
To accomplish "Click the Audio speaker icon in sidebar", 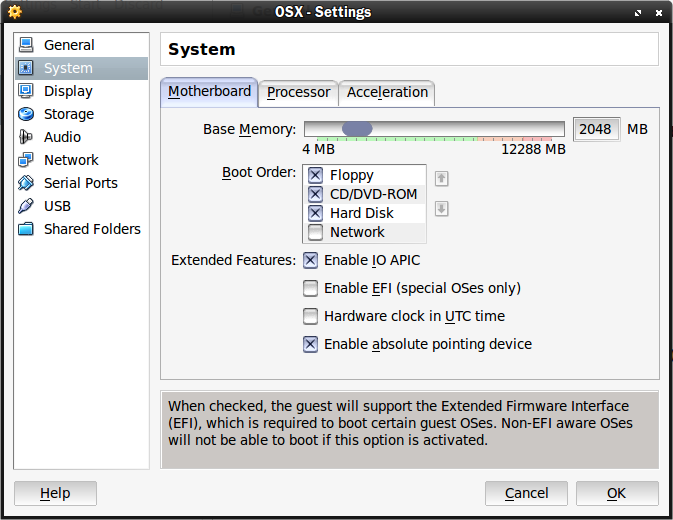I will pyautogui.click(x=26, y=137).
